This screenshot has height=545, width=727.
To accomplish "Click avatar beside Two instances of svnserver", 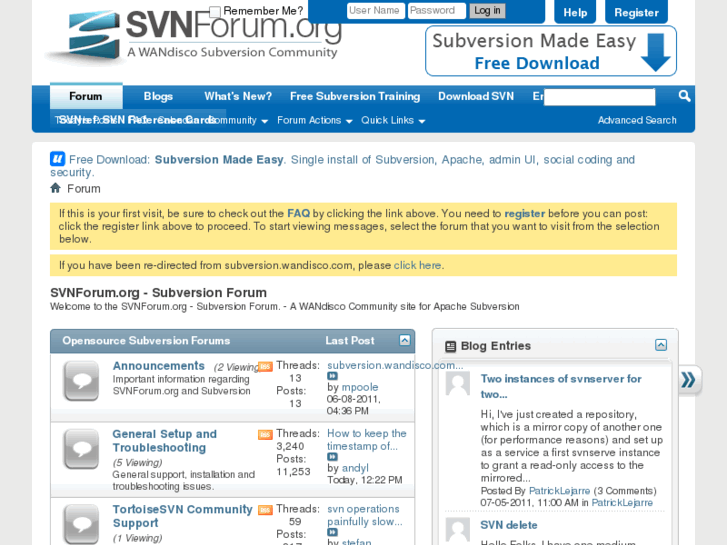I will (x=458, y=384).
